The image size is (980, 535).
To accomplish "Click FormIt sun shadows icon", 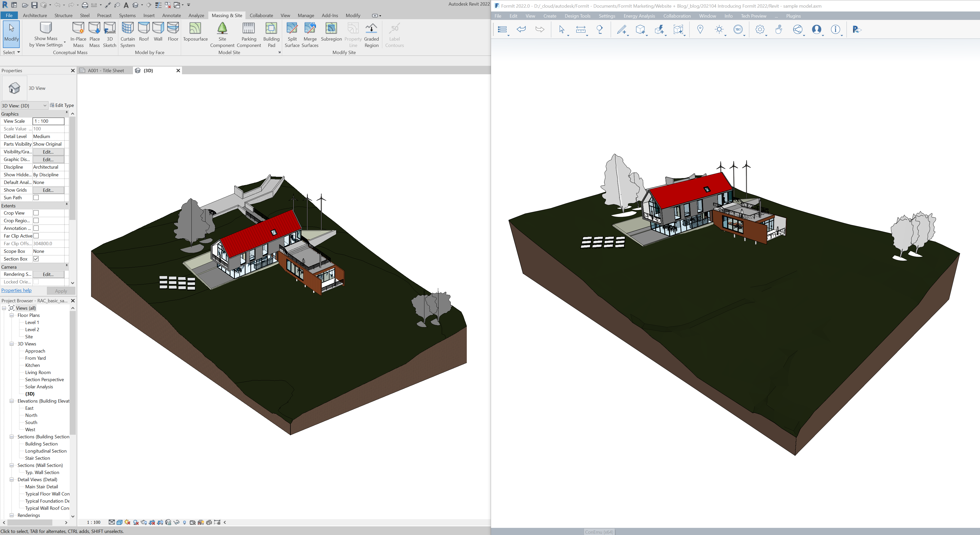I will click(x=719, y=29).
